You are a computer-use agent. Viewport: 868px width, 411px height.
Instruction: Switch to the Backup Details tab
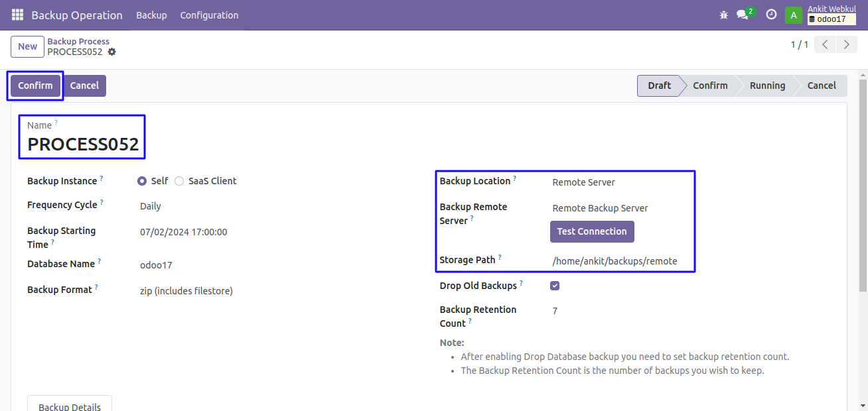pos(70,406)
